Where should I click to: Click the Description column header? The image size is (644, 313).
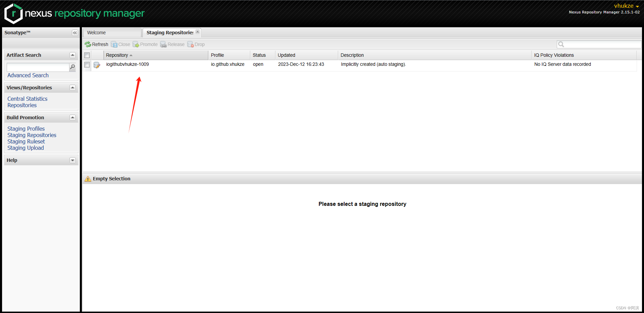point(435,55)
